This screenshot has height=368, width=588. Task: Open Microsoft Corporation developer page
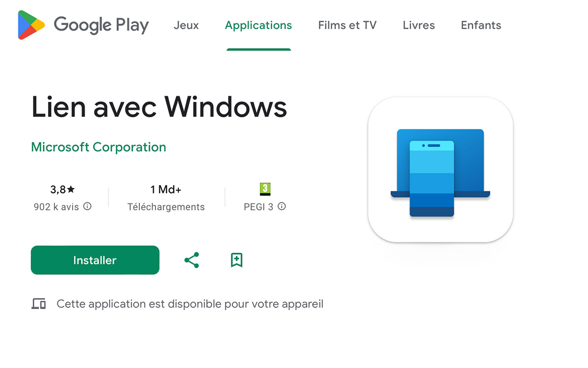(98, 147)
